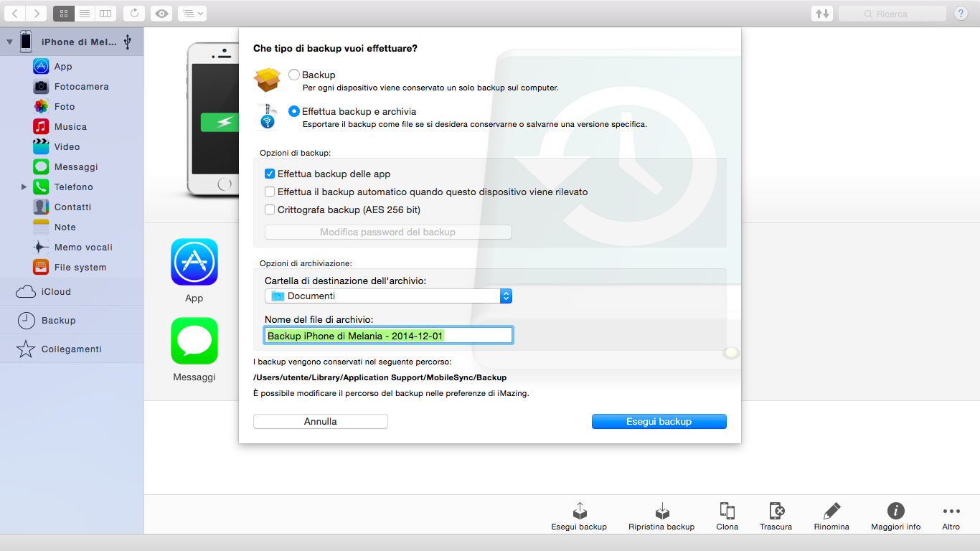Collapse the iPhone di Melania device tree

(x=9, y=42)
